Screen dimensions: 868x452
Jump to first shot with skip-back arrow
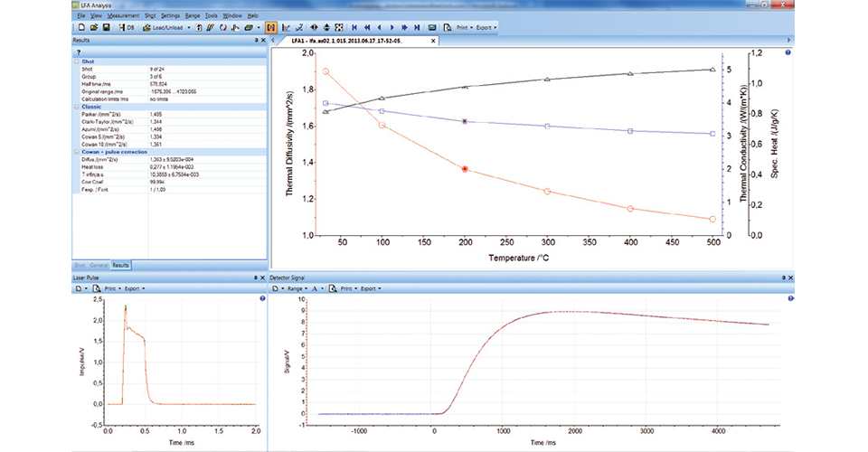click(354, 28)
